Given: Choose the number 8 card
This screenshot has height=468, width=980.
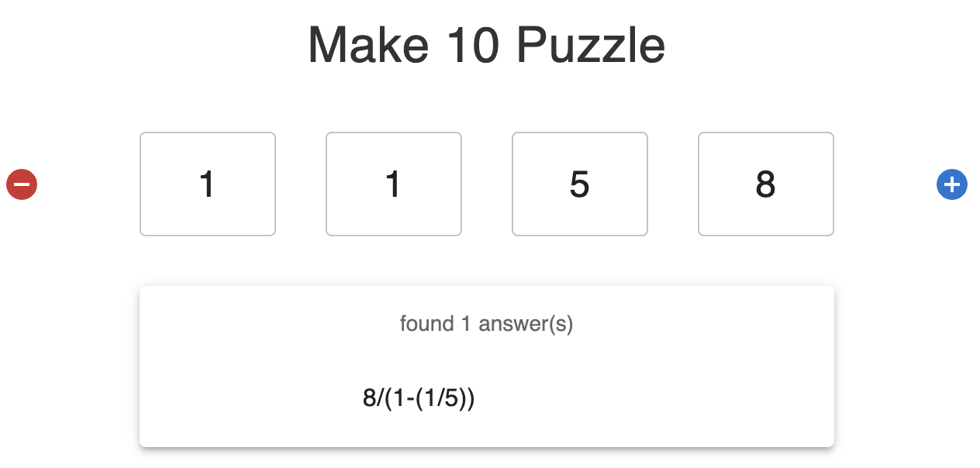Looking at the screenshot, I should click(x=765, y=184).
